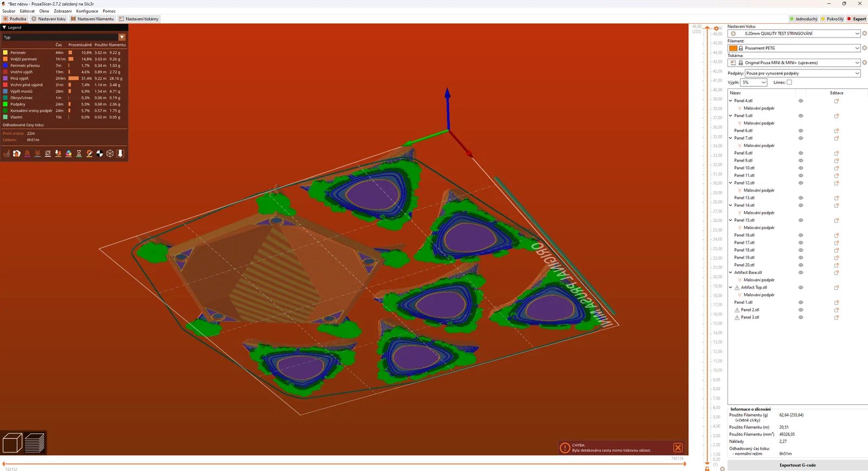The image size is (868, 471).
Task: Select Pokročilý (advanced) mode
Action: (832, 19)
